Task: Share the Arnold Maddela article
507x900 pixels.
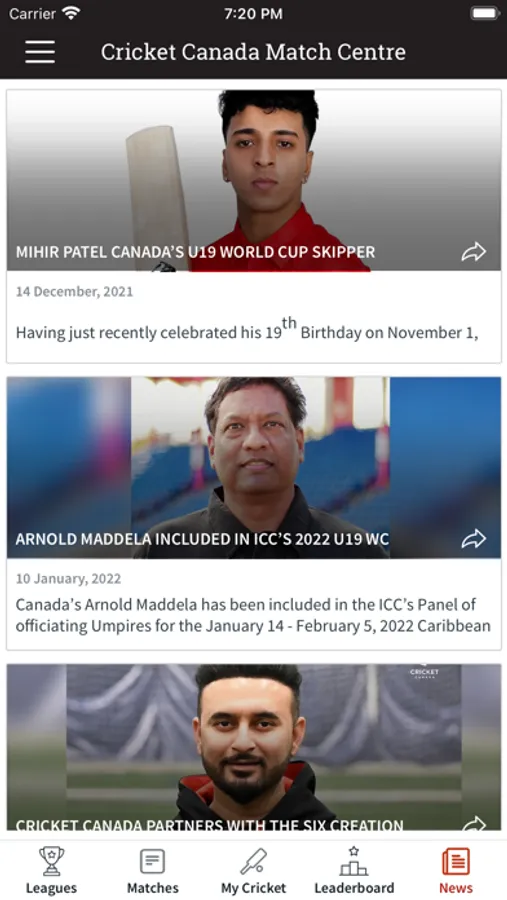Action: coord(474,538)
